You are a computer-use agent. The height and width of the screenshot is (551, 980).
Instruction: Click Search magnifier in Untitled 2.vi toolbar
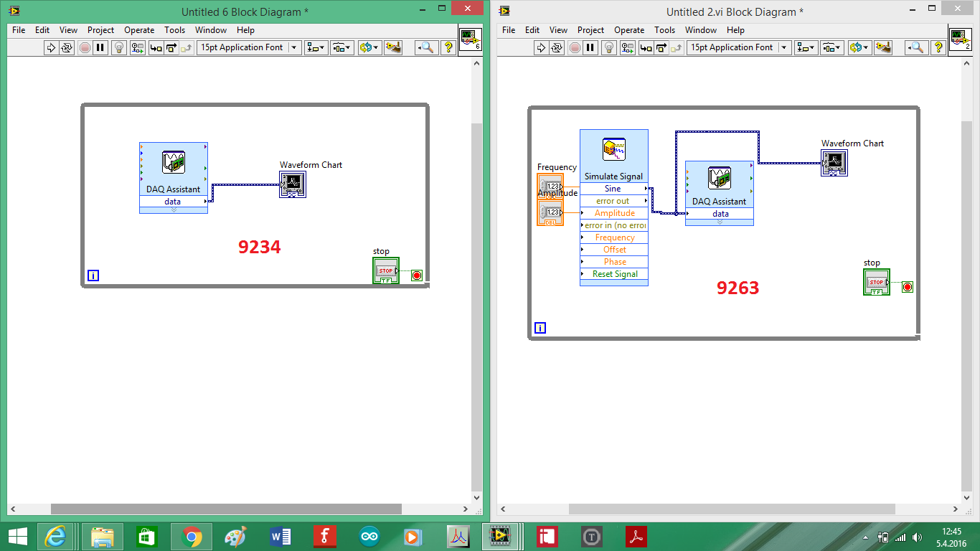pyautogui.click(x=916, y=47)
